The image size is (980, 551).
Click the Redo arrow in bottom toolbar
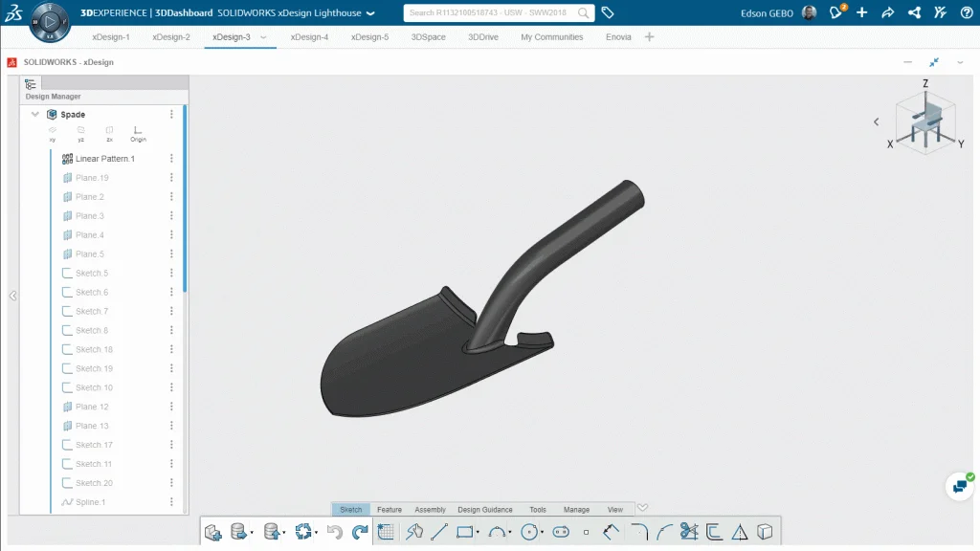click(x=360, y=532)
